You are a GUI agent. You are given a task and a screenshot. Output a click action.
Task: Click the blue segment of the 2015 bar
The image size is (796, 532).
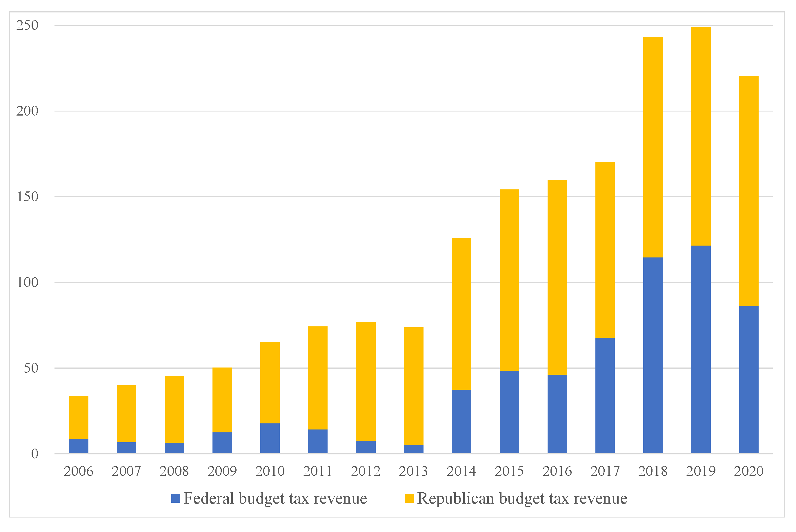coord(509,412)
